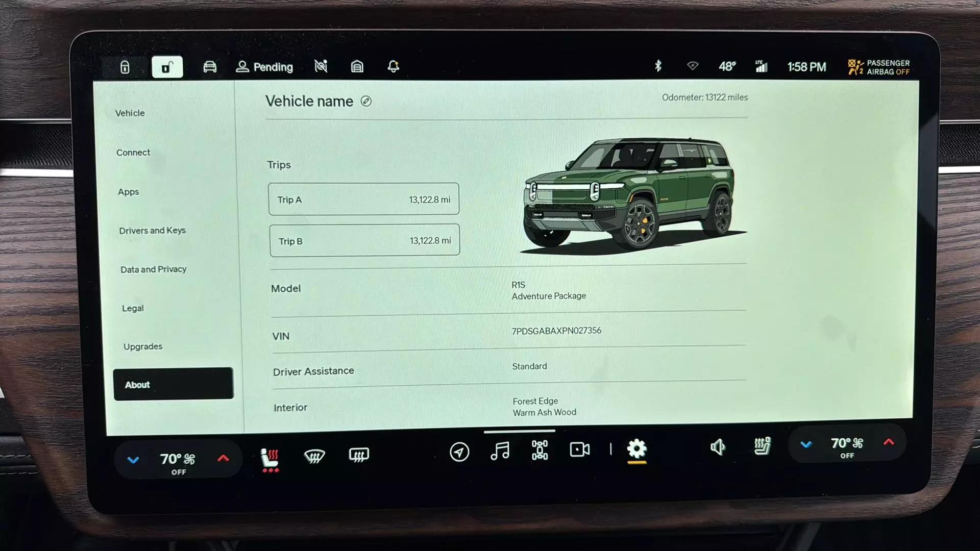The width and height of the screenshot is (980, 551).
Task: Toggle passenger airbag off status
Action: [879, 67]
